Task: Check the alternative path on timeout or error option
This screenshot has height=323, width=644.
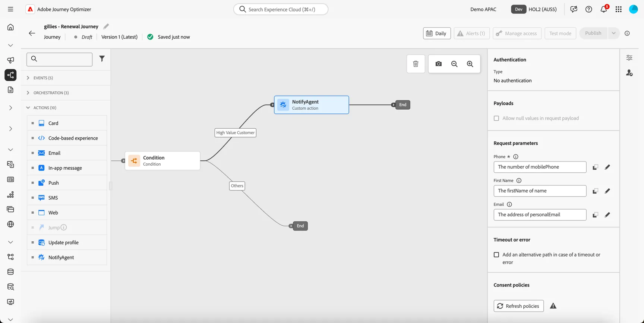Action: click(x=496, y=255)
